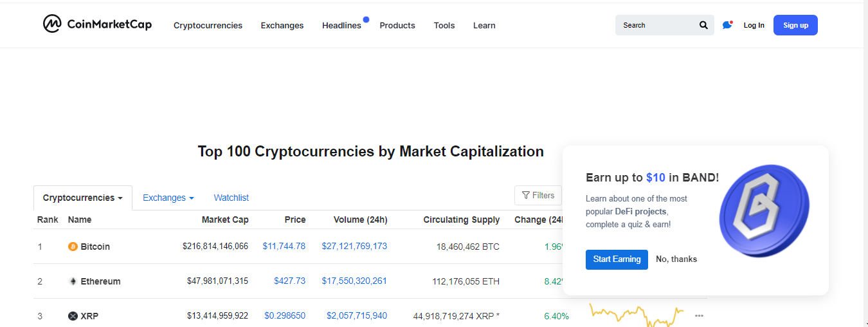The image size is (868, 327).
Task: Click the CoinMarketCap logo
Action: (x=97, y=24)
